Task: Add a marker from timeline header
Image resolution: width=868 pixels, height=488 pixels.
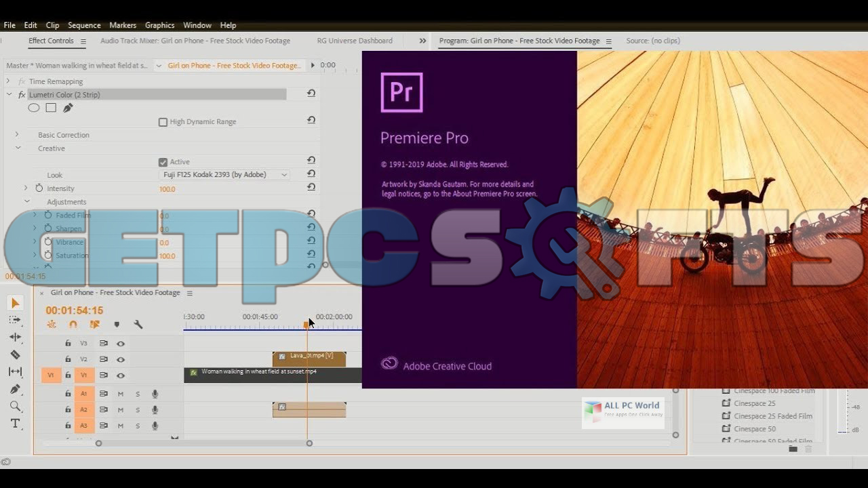Action: pyautogui.click(x=117, y=325)
